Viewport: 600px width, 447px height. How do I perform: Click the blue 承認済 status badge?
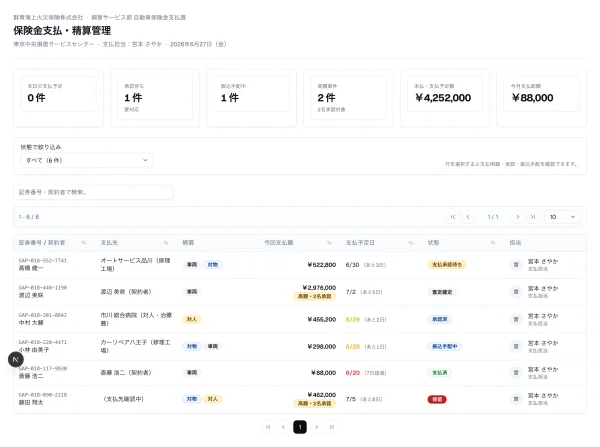point(439,319)
